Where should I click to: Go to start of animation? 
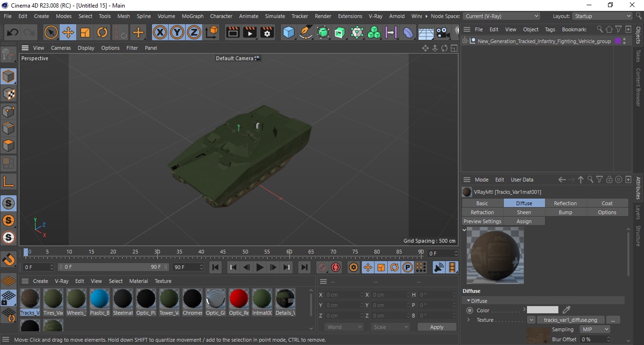(x=215, y=267)
